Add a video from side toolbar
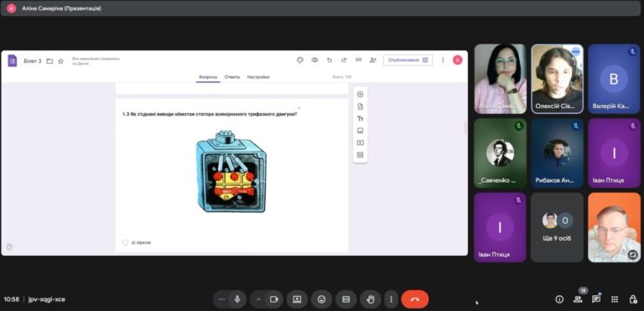Viewport: 644px width, 311px height. pyautogui.click(x=361, y=143)
